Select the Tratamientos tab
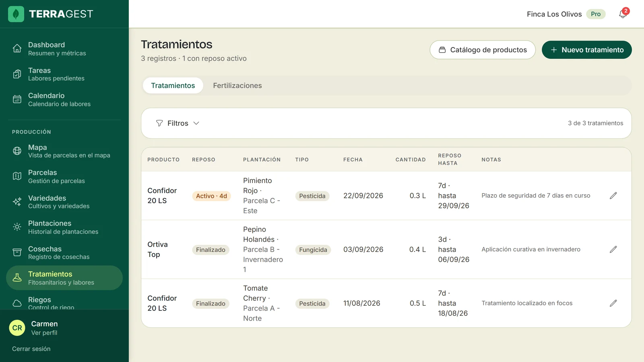Viewport: 644px width, 362px height. [173, 86]
